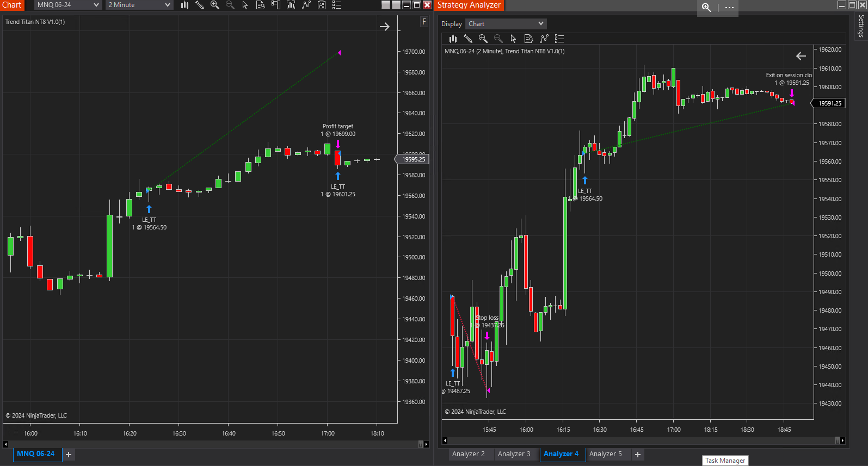Image resolution: width=868 pixels, height=466 pixels.
Task: Open the Data Box icon in Chart toolbar
Action: click(261, 5)
